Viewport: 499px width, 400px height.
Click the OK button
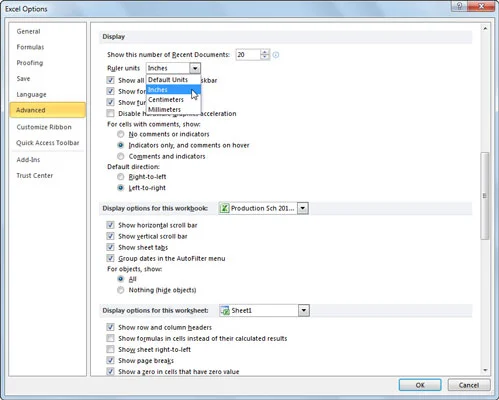(x=420, y=385)
